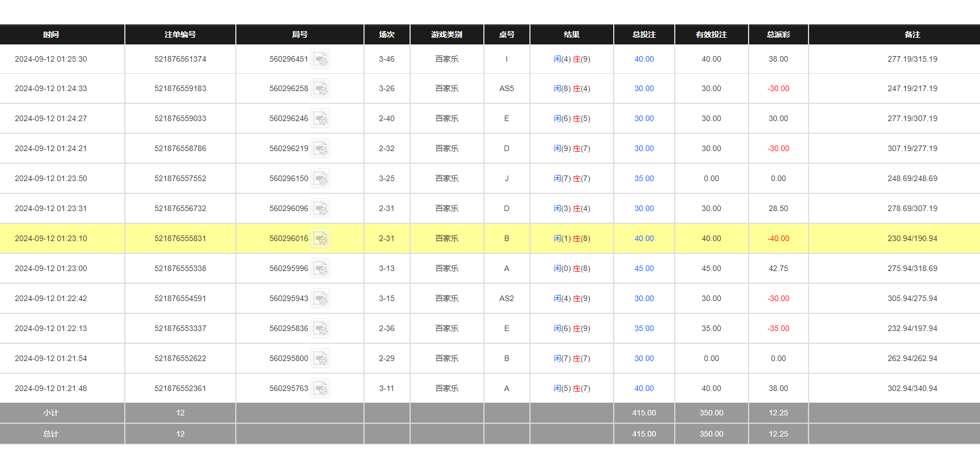This screenshot has height=461, width=980.
Task: View replay video of round 560295800
Action: point(320,359)
